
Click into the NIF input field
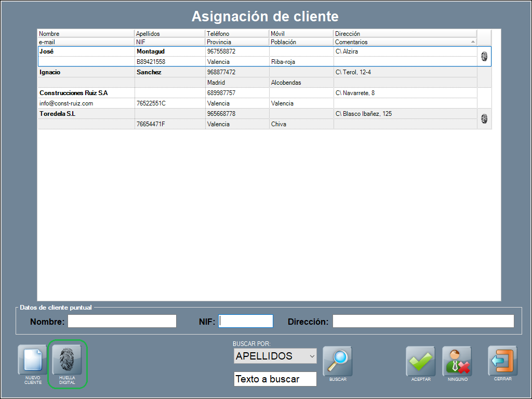[x=246, y=322]
